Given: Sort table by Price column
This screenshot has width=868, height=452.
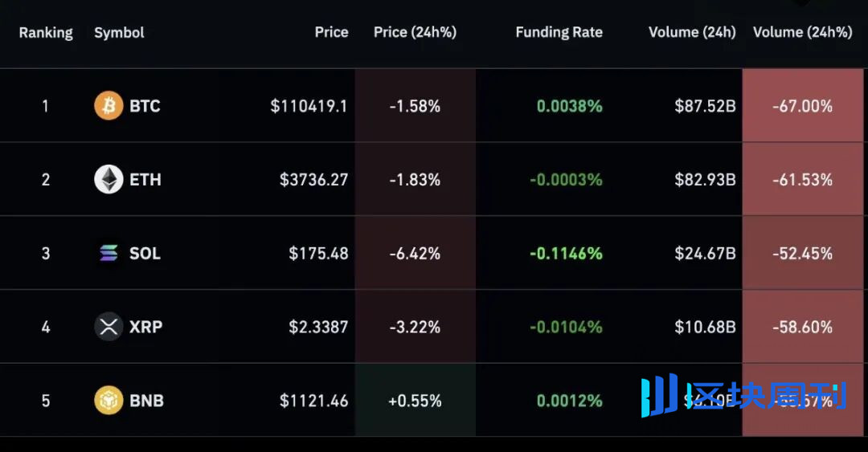Looking at the screenshot, I should (331, 33).
